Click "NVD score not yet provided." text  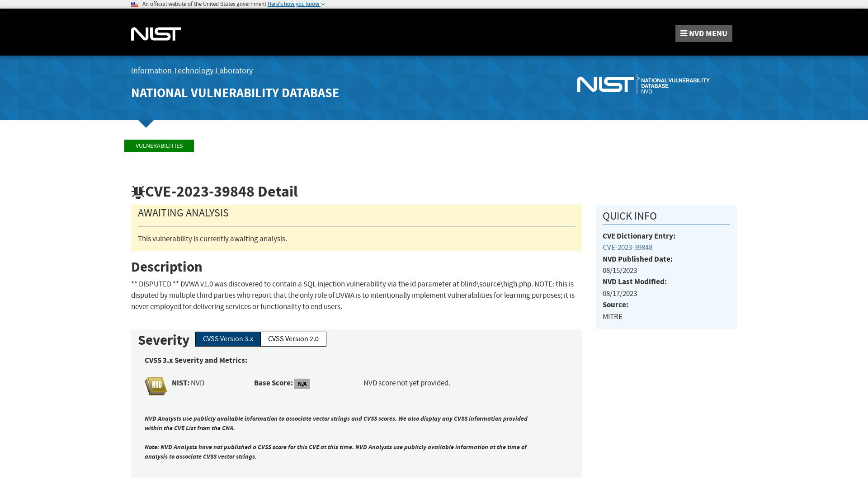click(407, 383)
